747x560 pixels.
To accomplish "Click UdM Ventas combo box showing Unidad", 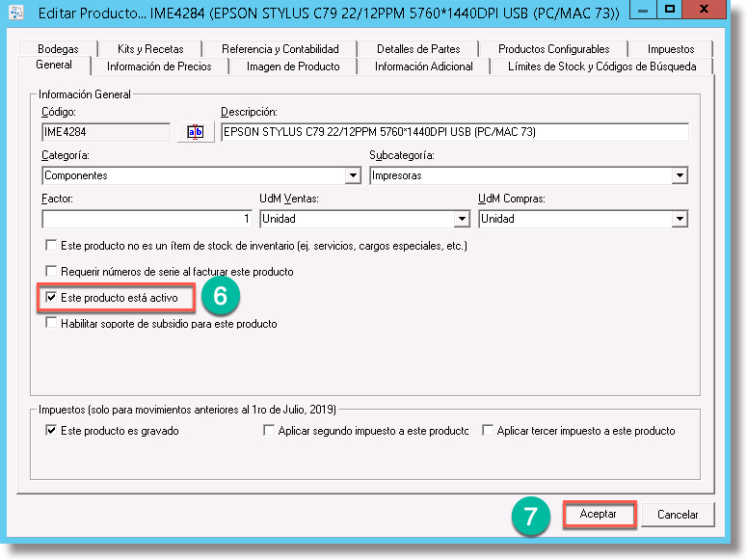I will coord(365,219).
